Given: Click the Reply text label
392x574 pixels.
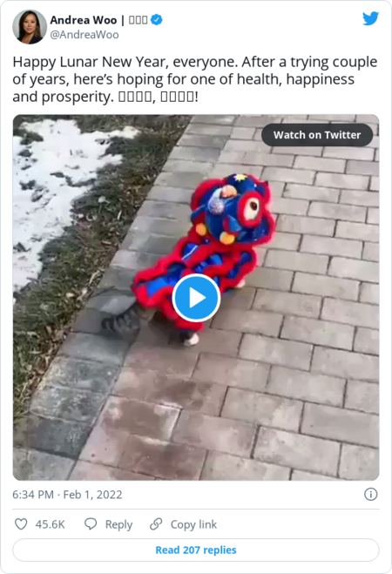Looking at the screenshot, I should point(118,524).
